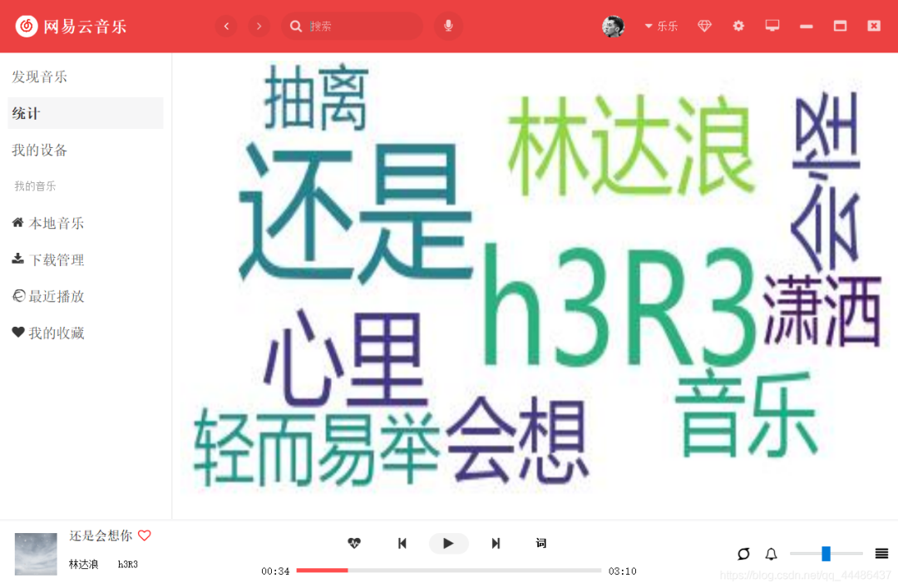Open artist 林达浪 in the player bar
The width and height of the screenshot is (898, 588).
coord(84,565)
